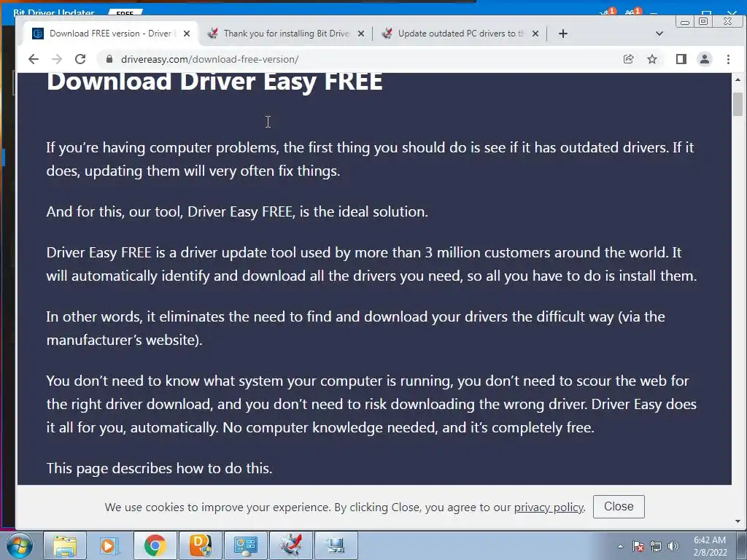Open the orange D taskbar app
Viewport: 747px width, 560px height.
click(x=200, y=545)
